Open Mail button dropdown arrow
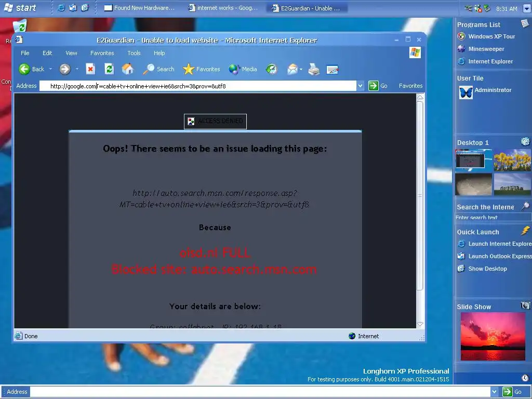The height and width of the screenshot is (399, 532). [x=301, y=69]
